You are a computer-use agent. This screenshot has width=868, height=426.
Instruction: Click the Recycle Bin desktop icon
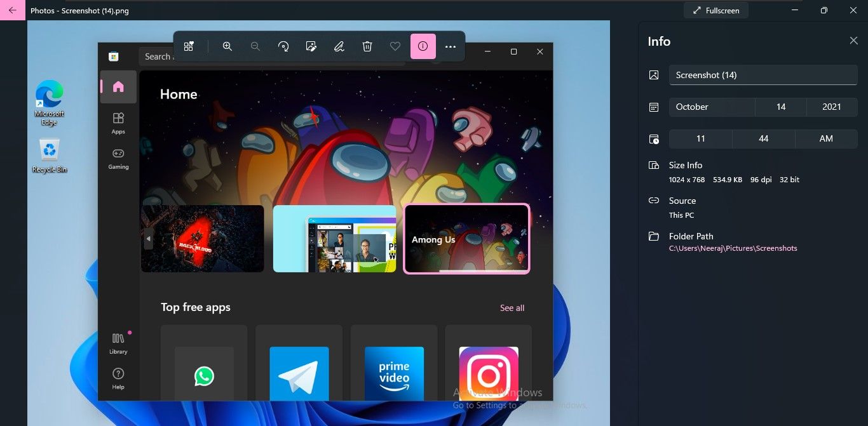(50, 156)
